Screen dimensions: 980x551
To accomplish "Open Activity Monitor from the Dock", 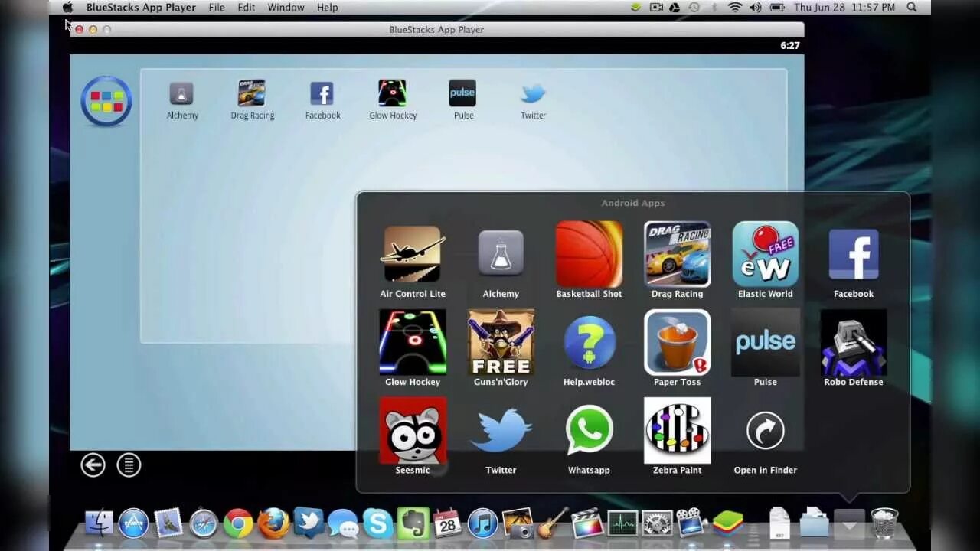I will coord(622,523).
